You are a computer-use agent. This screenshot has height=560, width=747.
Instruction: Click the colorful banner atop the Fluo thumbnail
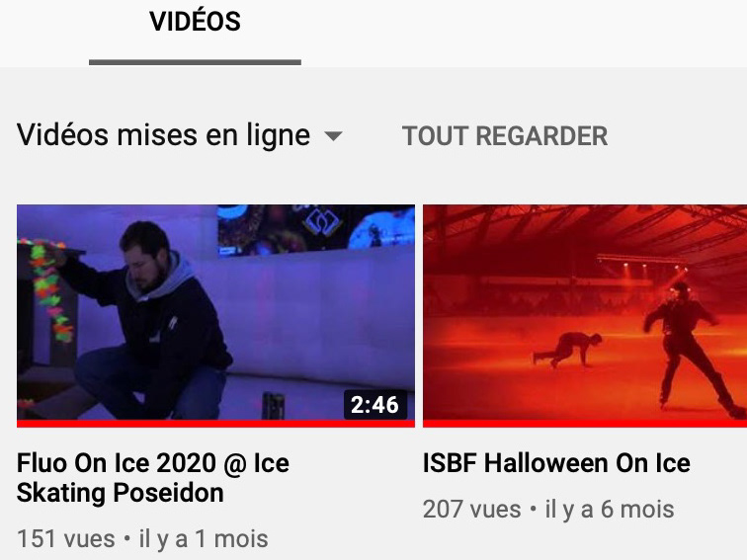(x=316, y=229)
